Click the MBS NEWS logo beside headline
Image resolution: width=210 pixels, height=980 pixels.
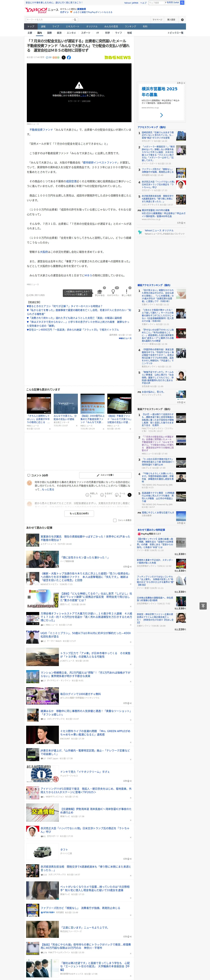(117, 57)
